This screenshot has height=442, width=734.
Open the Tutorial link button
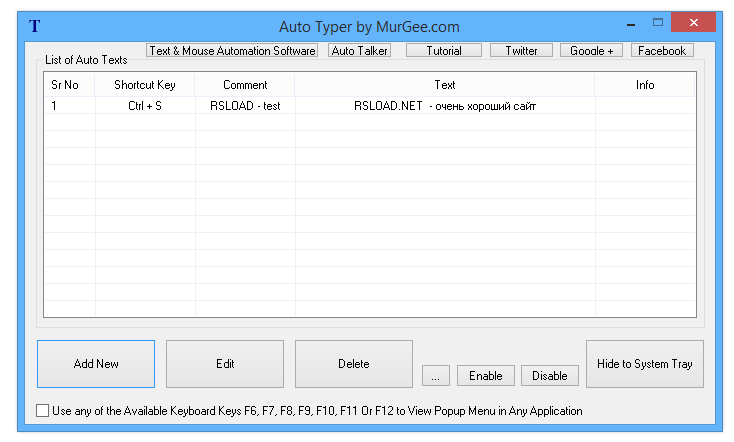pos(444,50)
